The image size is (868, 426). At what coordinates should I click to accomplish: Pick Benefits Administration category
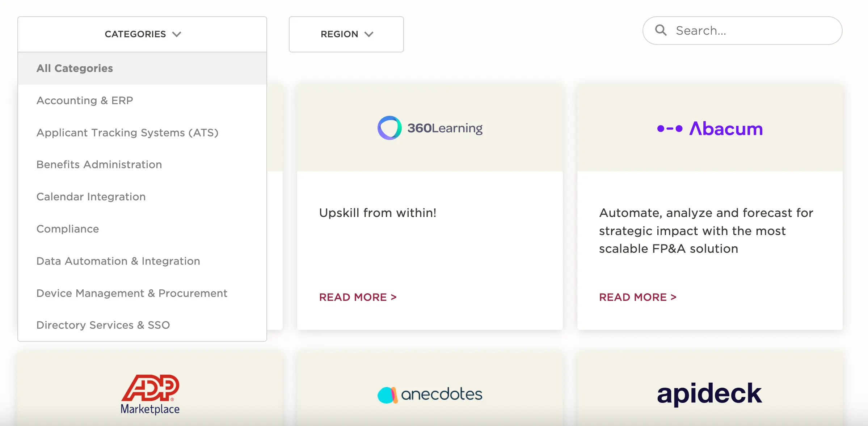(x=142, y=165)
